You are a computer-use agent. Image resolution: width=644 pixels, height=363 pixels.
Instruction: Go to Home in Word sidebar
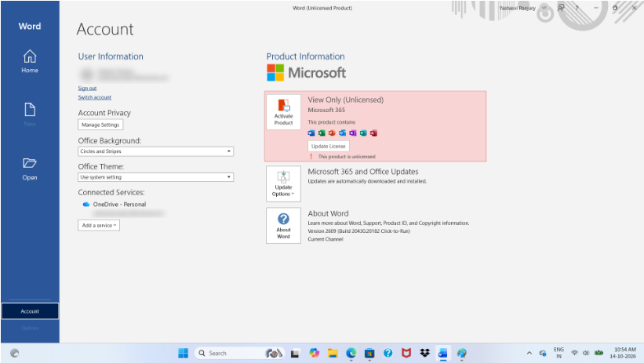[x=30, y=62]
